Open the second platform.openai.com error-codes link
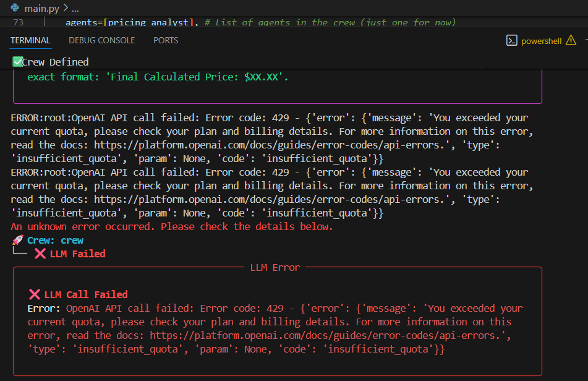The width and height of the screenshot is (588, 381). point(269,200)
